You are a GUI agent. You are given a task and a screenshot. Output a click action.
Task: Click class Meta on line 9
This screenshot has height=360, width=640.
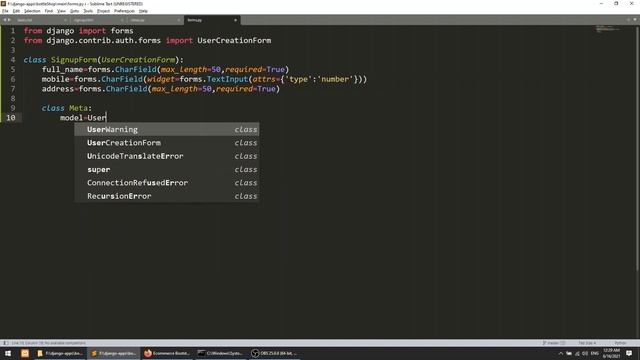pyautogui.click(x=67, y=108)
